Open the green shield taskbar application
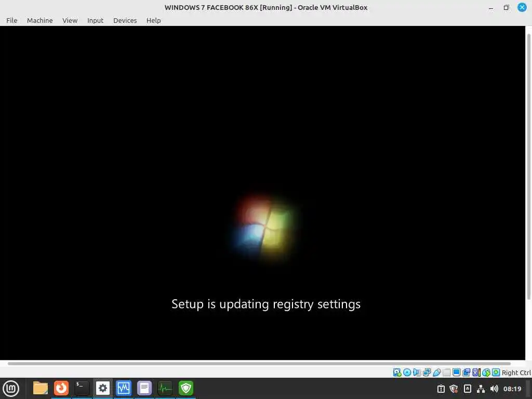 (x=185, y=388)
